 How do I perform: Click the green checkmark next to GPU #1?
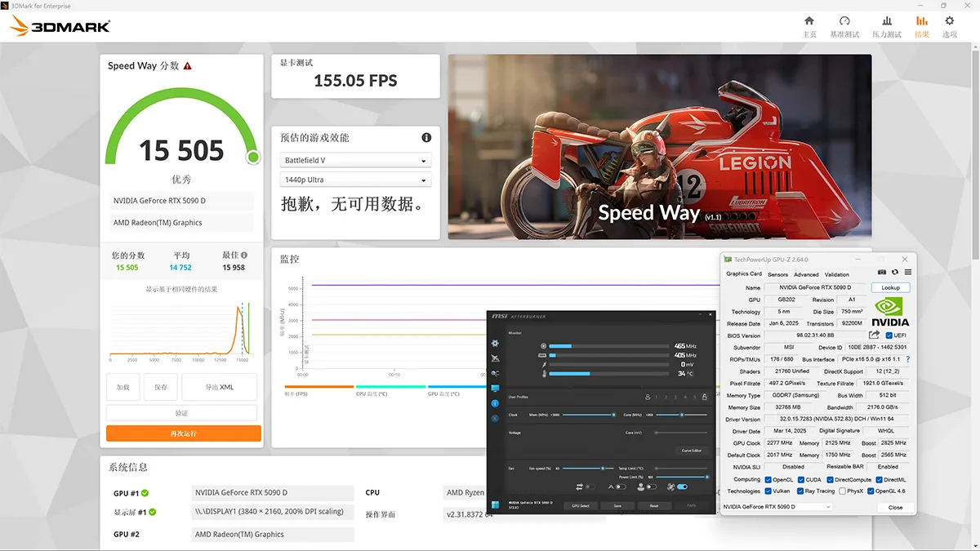click(145, 493)
